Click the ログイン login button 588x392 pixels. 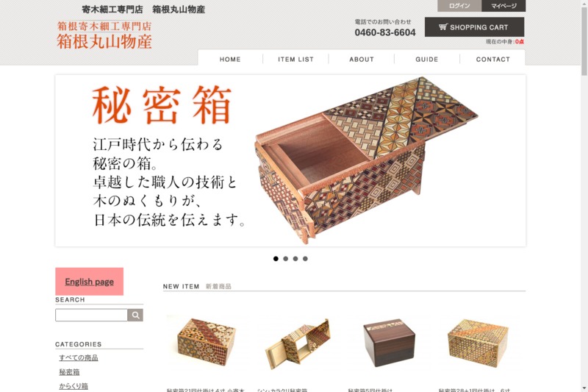coord(459,6)
